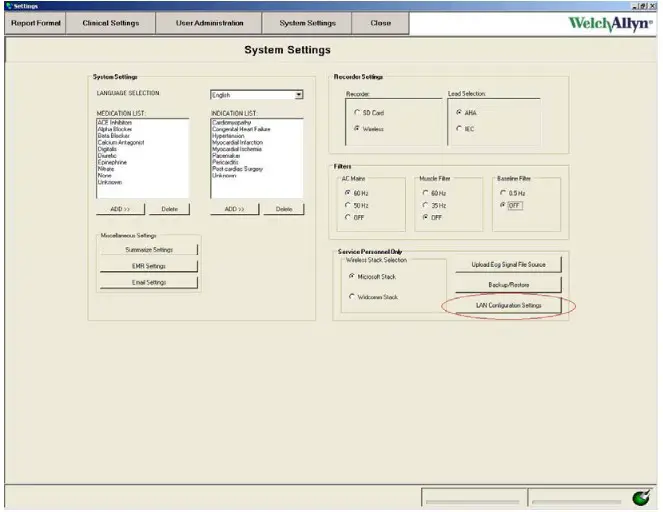Screen dimensions: 663x512
Task: Click Delete under Indication List
Action: click(x=284, y=209)
